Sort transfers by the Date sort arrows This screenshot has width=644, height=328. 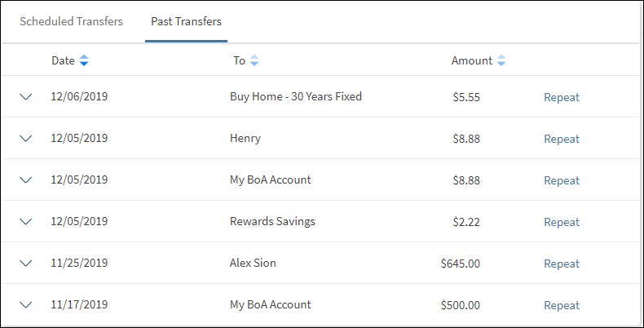(x=84, y=60)
